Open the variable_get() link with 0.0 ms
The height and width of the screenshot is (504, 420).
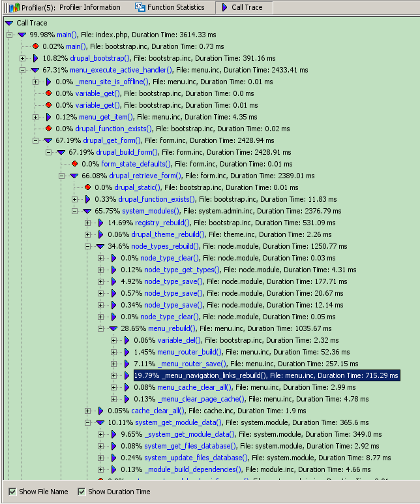coord(98,93)
